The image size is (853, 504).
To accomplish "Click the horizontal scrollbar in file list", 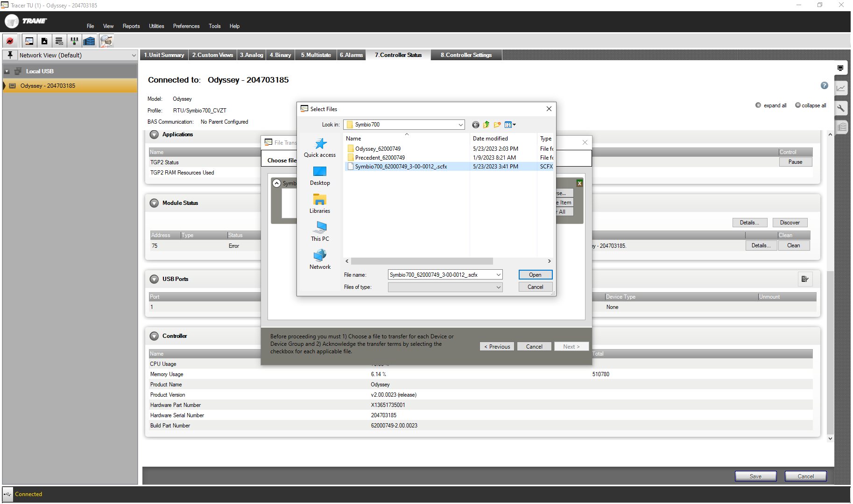I will [x=422, y=261].
